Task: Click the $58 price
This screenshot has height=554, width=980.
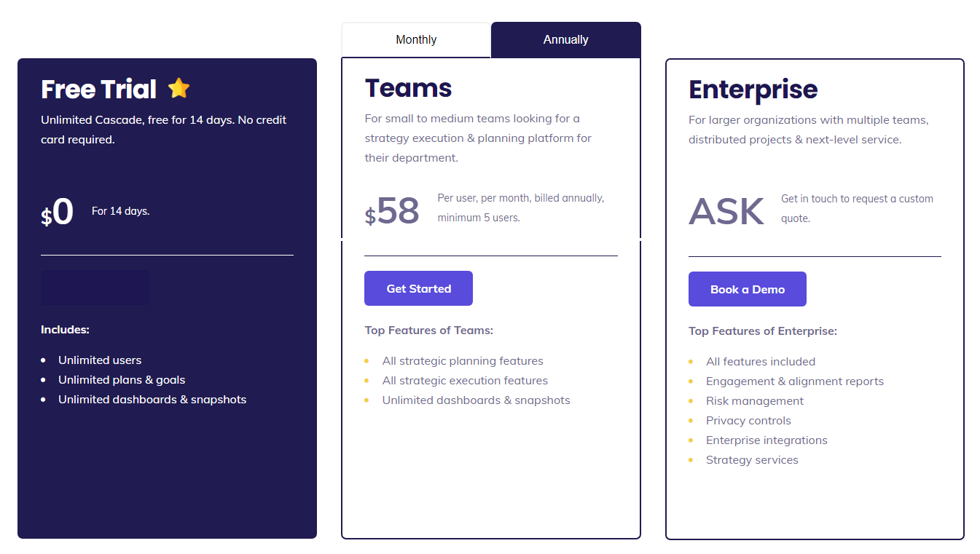Action: (392, 211)
